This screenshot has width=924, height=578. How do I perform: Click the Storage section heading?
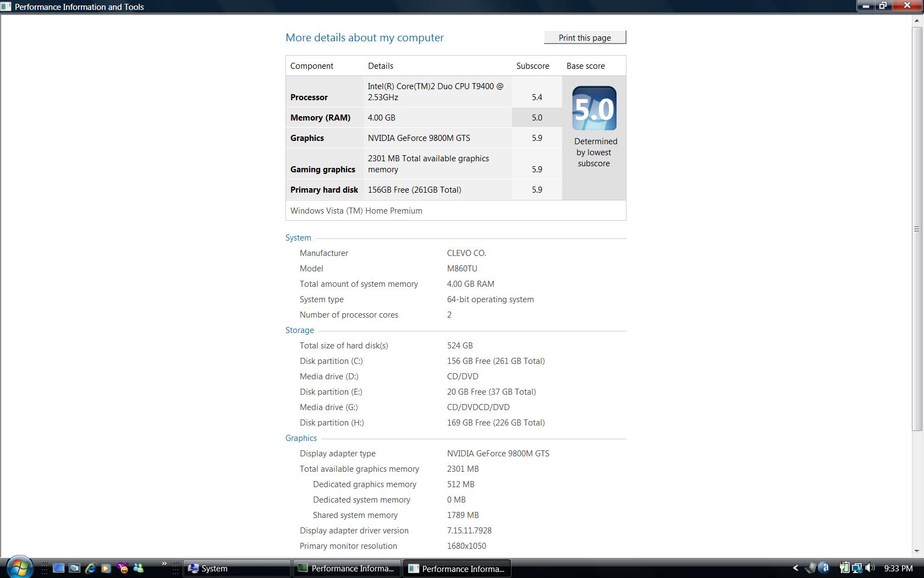pos(300,330)
